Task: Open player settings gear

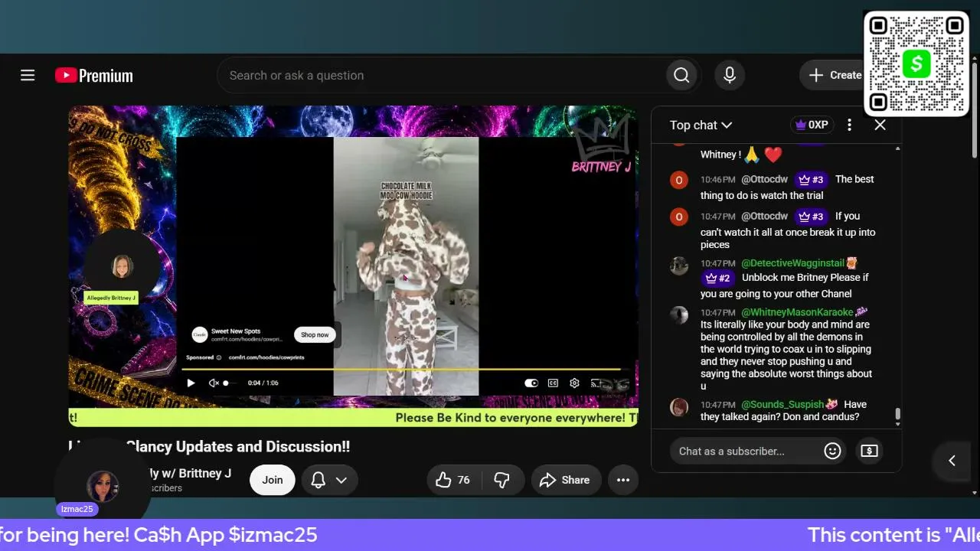Action: pyautogui.click(x=574, y=383)
